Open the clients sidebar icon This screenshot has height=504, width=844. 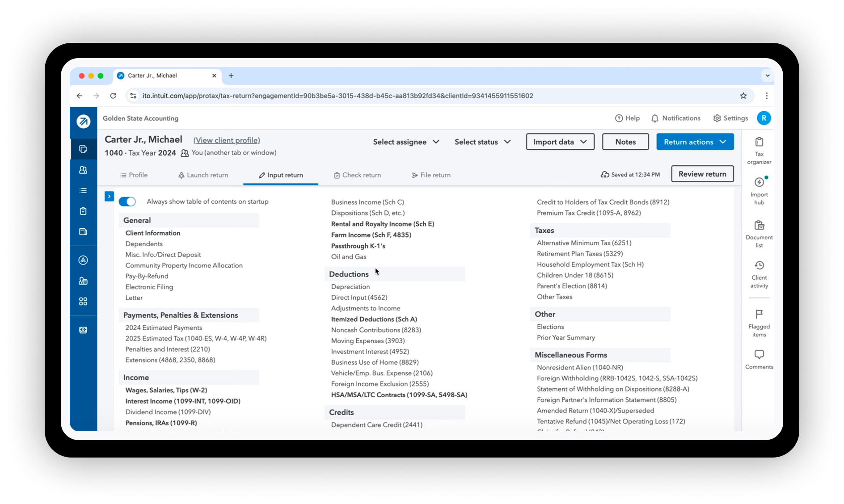[x=83, y=170]
